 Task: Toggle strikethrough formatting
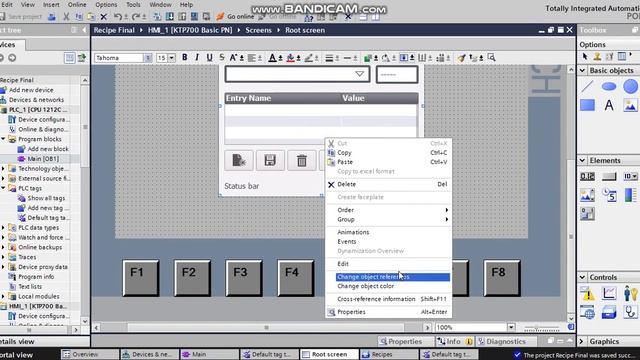coord(222,58)
